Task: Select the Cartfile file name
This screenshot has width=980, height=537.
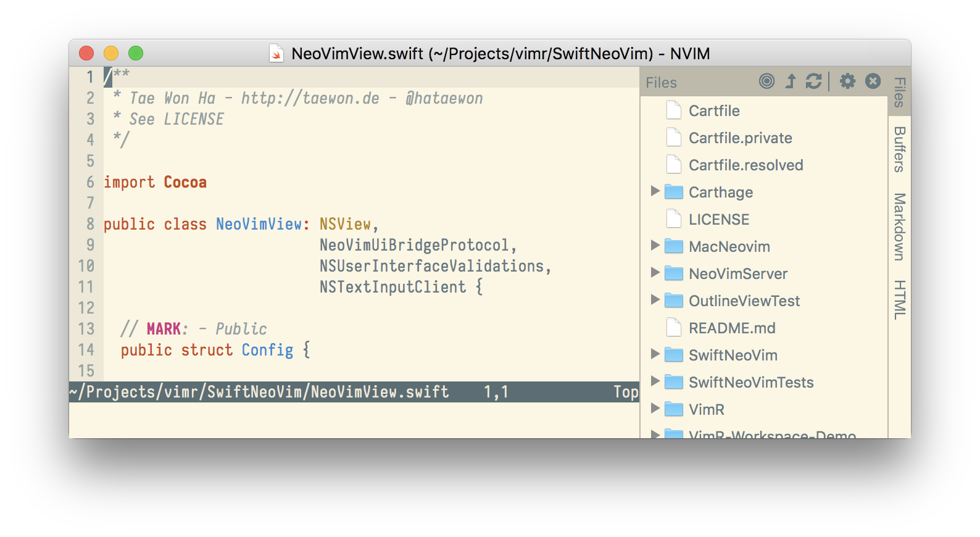Action: [714, 111]
